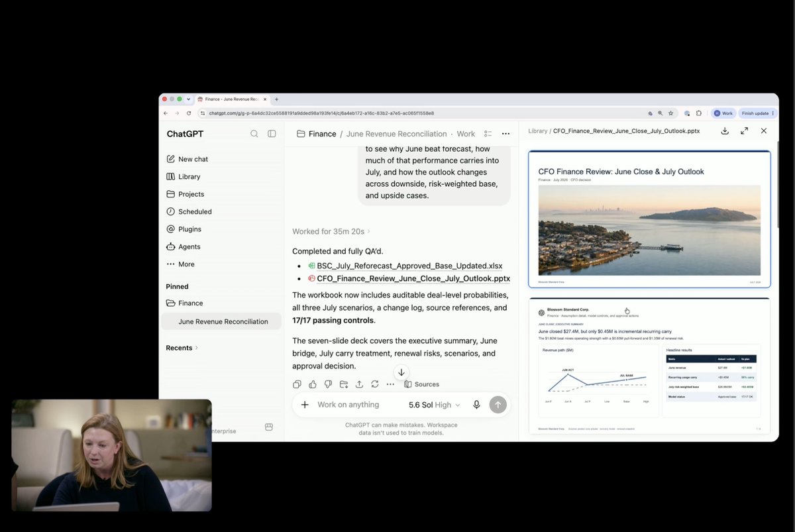Open the 5.6 Sol High model dropdown
Image resolution: width=795 pixels, height=532 pixels.
pos(435,405)
